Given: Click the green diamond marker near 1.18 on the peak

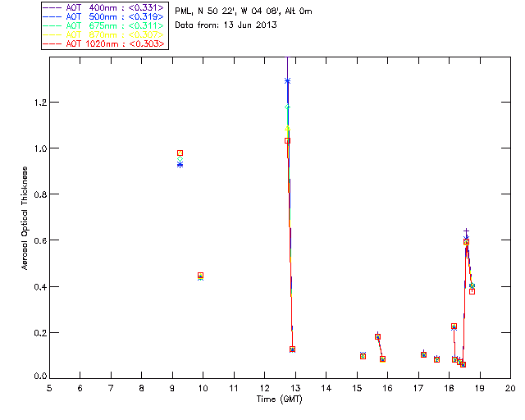Looking at the screenshot, I should tap(287, 107).
